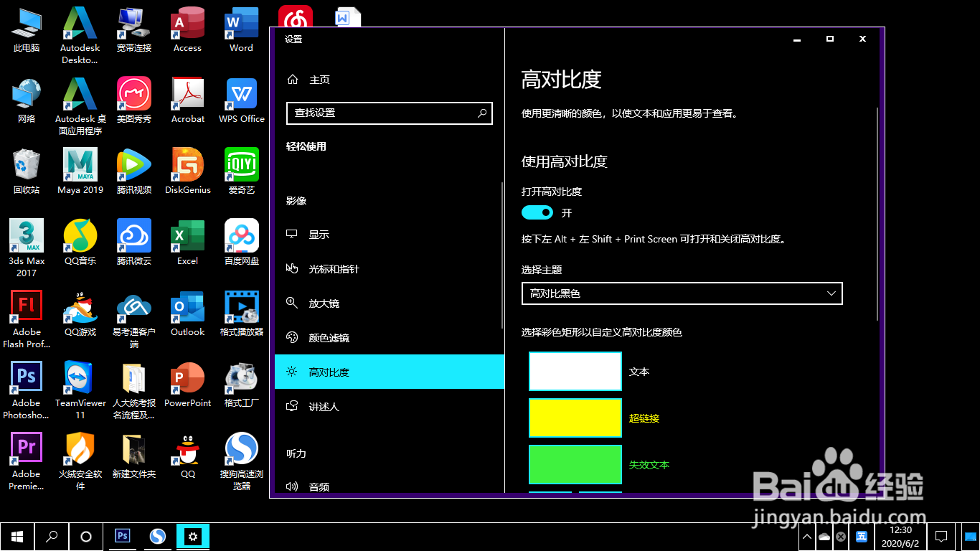Open Autodesk Desktop app icon
The image size is (980, 551).
[80, 35]
